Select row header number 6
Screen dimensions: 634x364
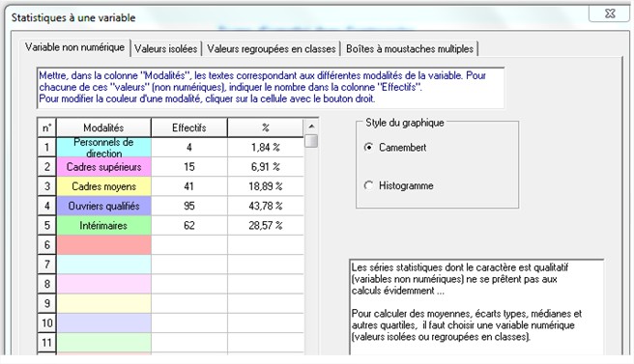click(x=47, y=245)
